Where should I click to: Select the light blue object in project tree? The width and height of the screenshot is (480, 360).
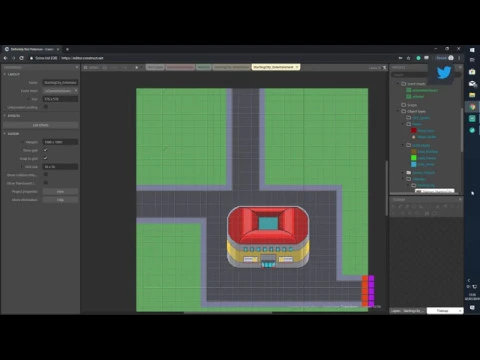(423, 164)
